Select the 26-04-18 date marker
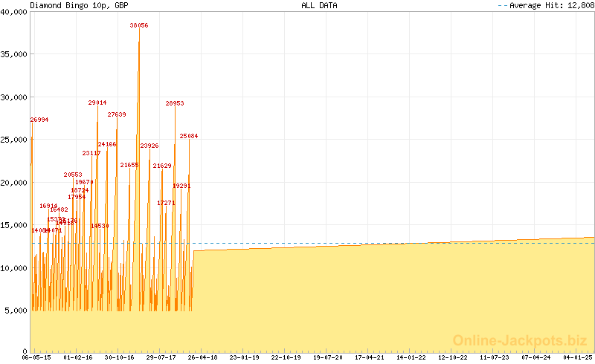595x364 pixels. 202,357
